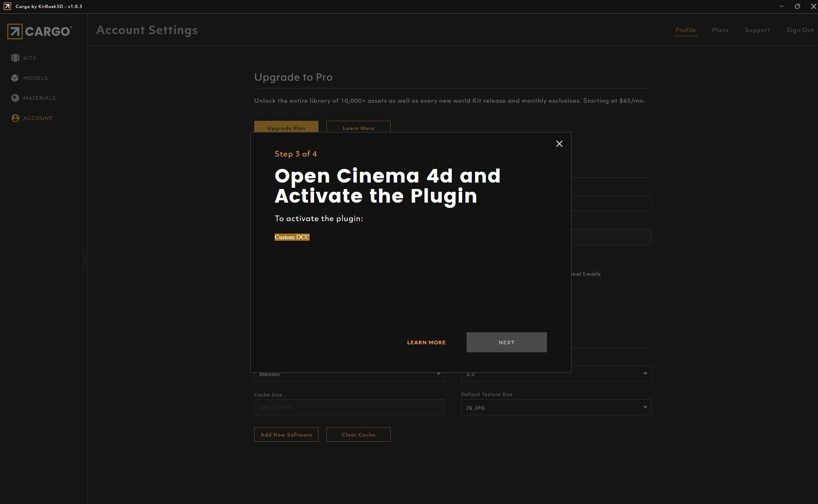Viewport: 818px width, 504px height.
Task: Click the highlighted Custom DCC text
Action: point(292,237)
